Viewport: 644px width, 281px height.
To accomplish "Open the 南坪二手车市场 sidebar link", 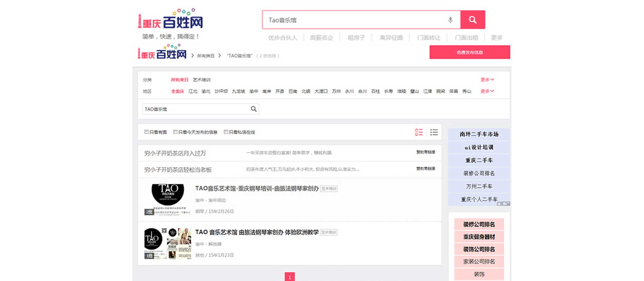I will pyautogui.click(x=479, y=134).
